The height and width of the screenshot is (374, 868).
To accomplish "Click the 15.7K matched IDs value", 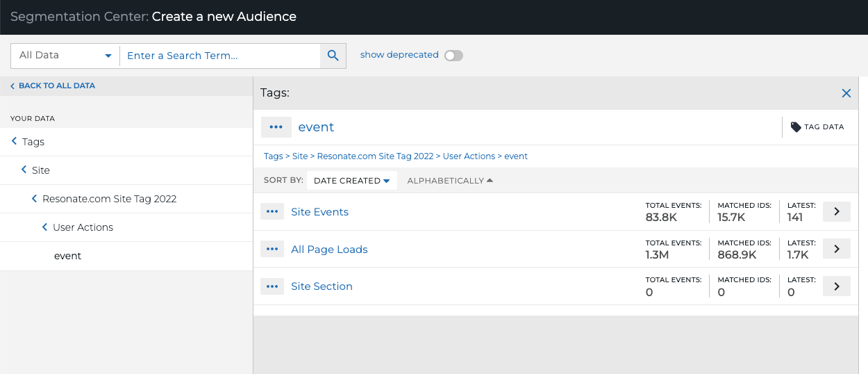I will (x=731, y=218).
